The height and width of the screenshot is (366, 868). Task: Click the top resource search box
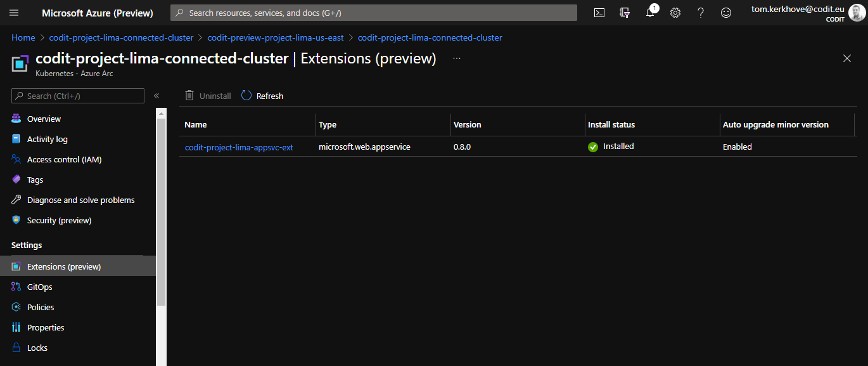(x=374, y=13)
